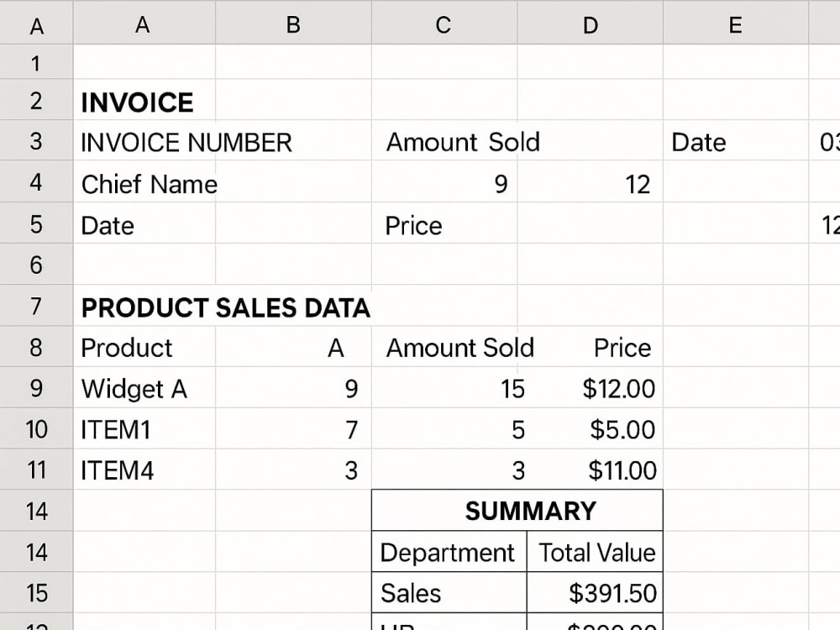
Task: Select the 9 in the Widget A row
Action: pyautogui.click(x=293, y=388)
